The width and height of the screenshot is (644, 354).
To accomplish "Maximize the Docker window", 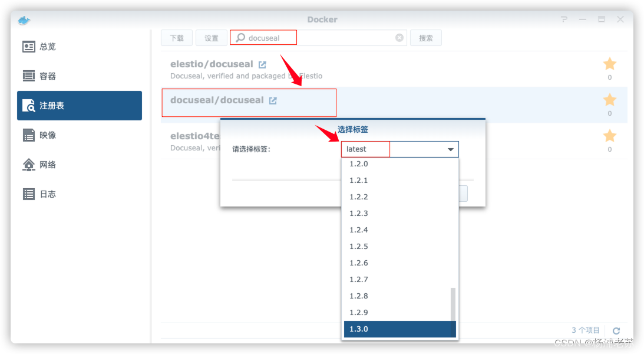I will (602, 19).
